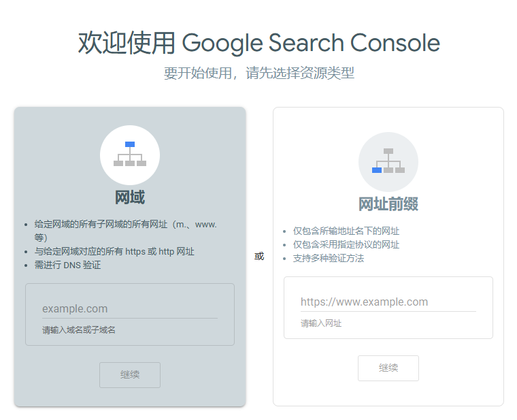Screen dimensions: 517x420
Task: Click the 支持多种验证方法 bullet point
Action: [329, 258]
